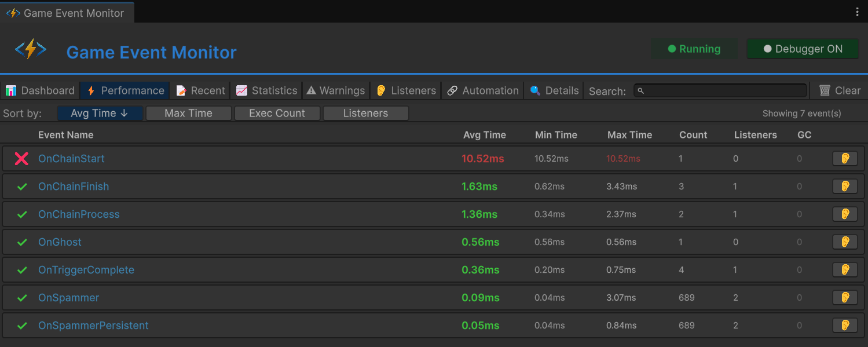Sort events by Exec Count
868x347 pixels.
pos(277,113)
